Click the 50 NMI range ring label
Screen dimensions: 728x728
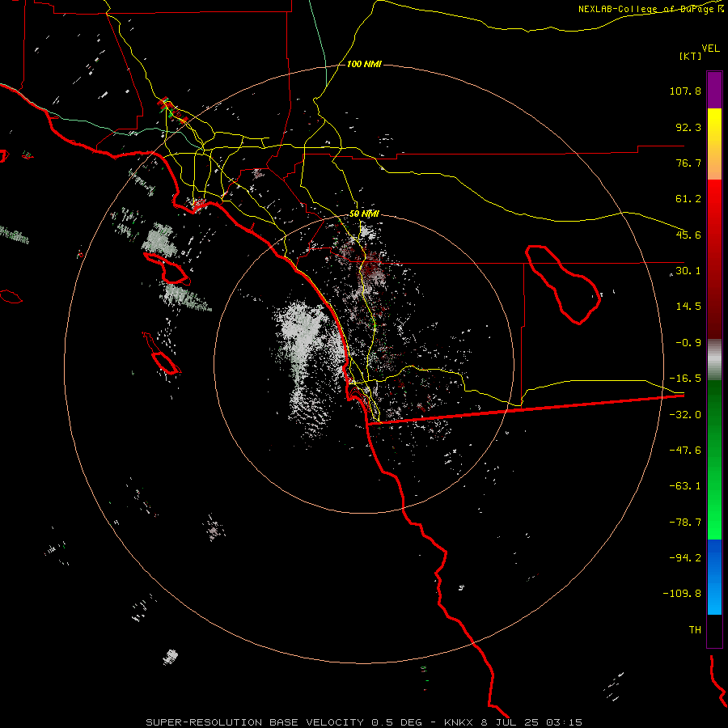[364, 214]
